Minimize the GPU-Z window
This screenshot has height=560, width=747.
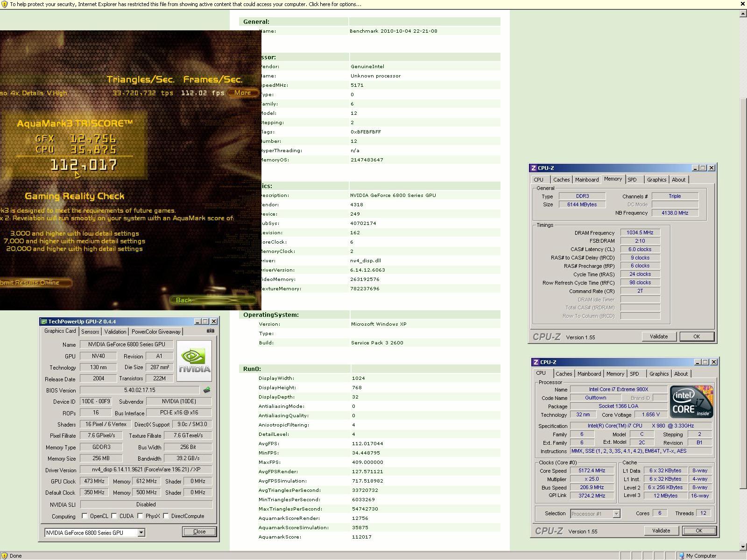pyautogui.click(x=197, y=322)
